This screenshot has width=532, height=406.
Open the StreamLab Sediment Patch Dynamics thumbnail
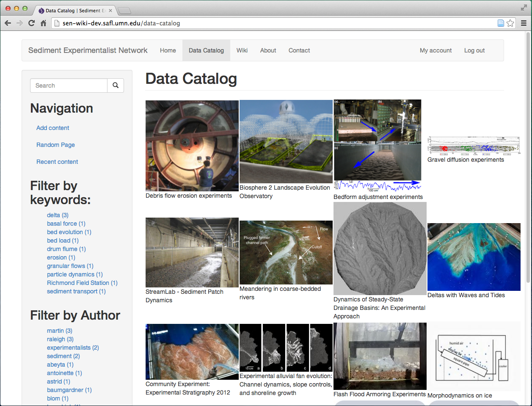pos(192,252)
